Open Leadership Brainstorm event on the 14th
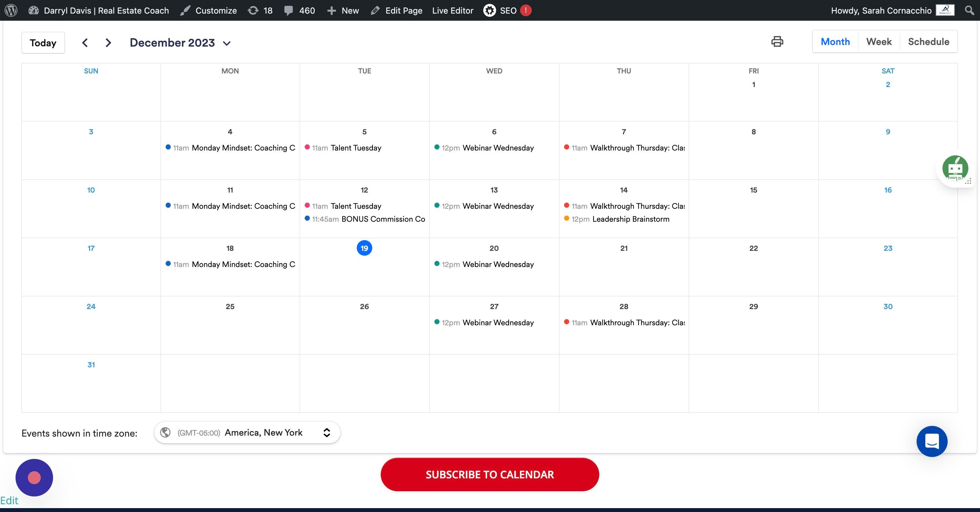 (630, 219)
